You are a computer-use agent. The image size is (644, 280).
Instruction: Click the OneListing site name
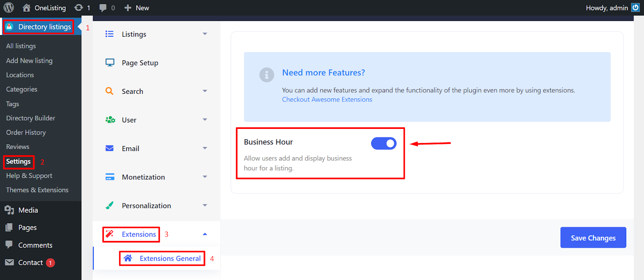pyautogui.click(x=50, y=8)
